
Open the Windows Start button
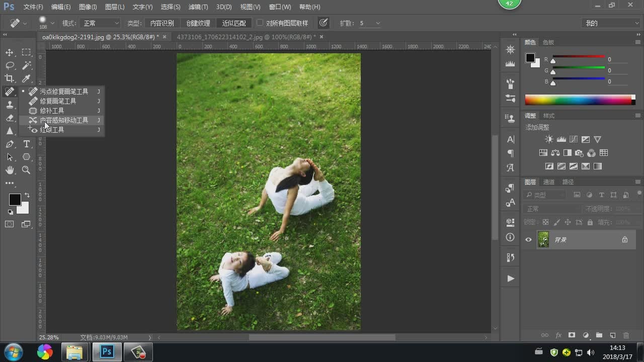[x=14, y=352]
